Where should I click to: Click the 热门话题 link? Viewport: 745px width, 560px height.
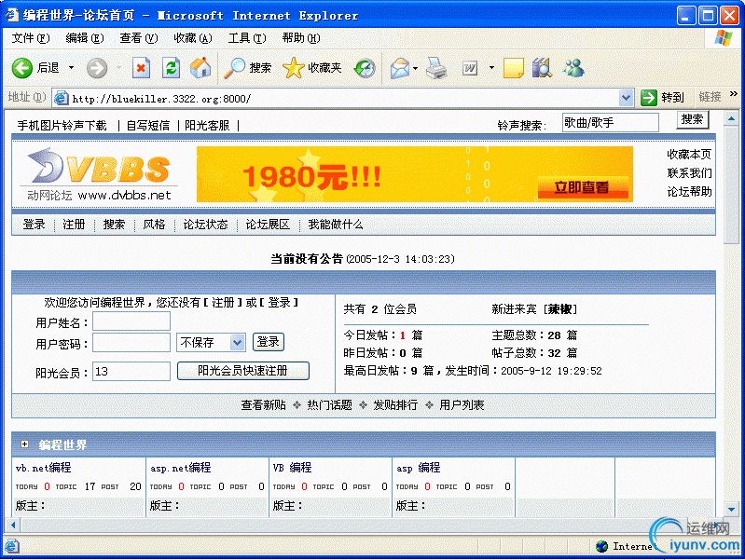329,405
